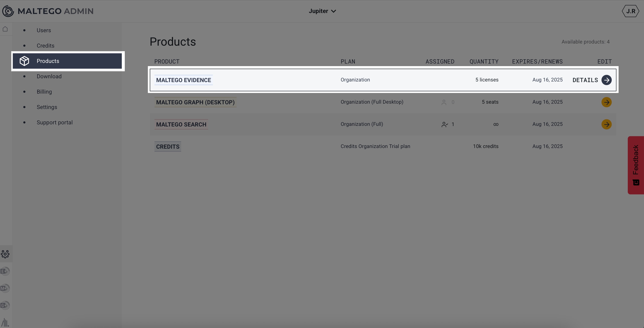Open Maltego Graph app icon (G)
The width and height of the screenshot is (644, 328).
pos(5,305)
